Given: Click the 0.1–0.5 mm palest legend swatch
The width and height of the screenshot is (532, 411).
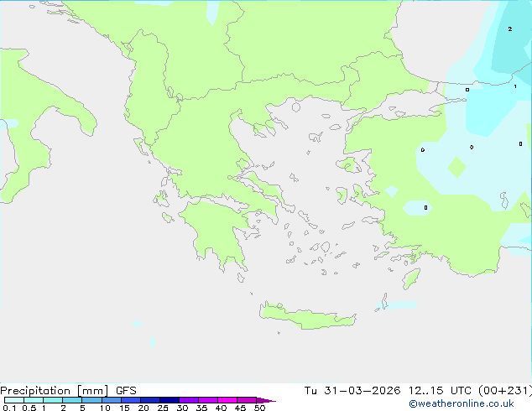Looking at the screenshot, I should (14, 400).
